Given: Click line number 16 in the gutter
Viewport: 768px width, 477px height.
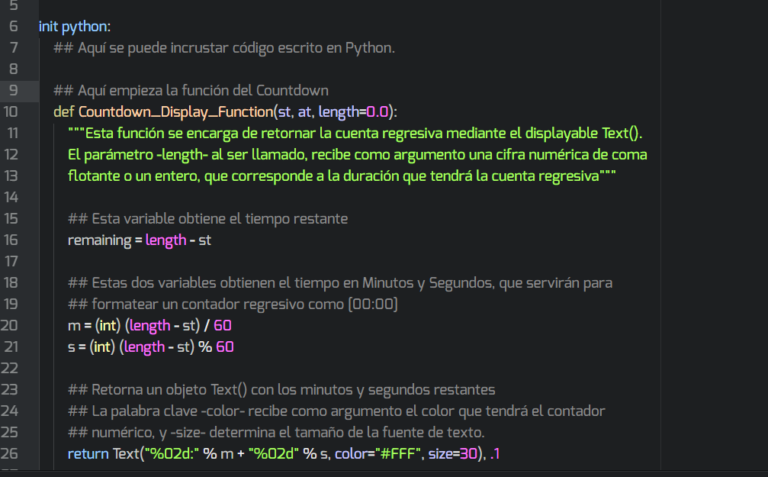Looking at the screenshot, I should [13, 240].
